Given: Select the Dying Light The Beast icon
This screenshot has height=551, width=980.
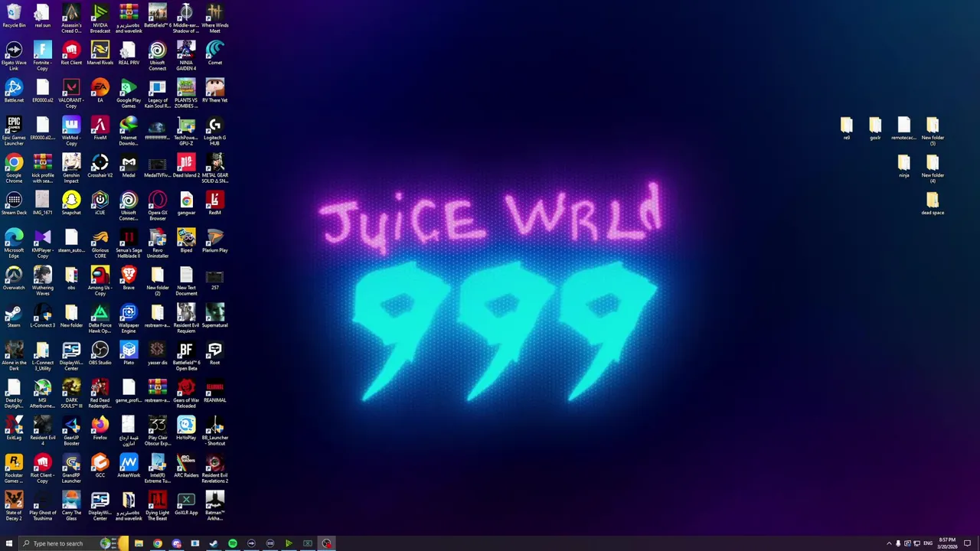Looking at the screenshot, I should pos(158,506).
